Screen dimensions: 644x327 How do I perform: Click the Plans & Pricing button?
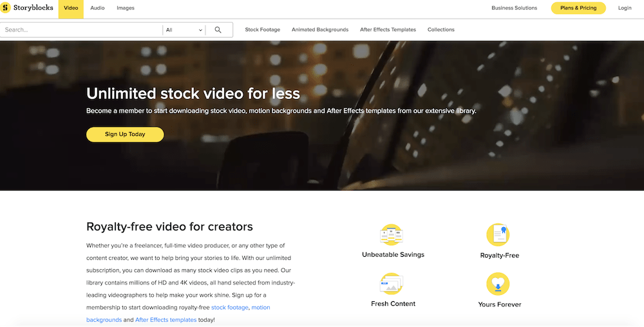pos(578,8)
